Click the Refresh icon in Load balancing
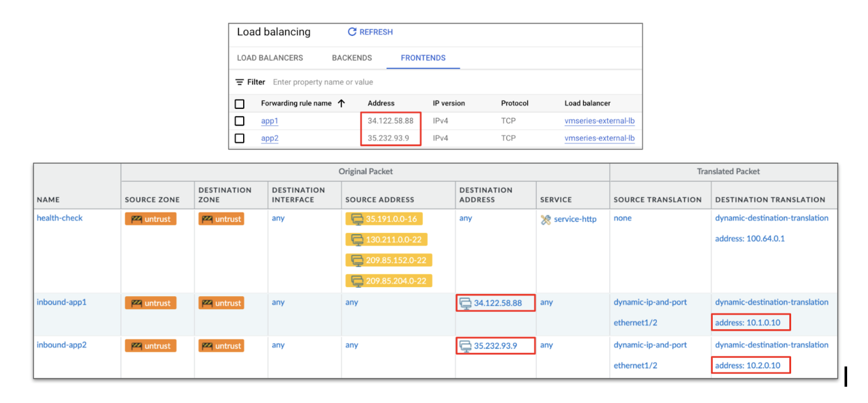Image resolution: width=868 pixels, height=403 pixels. coord(352,32)
